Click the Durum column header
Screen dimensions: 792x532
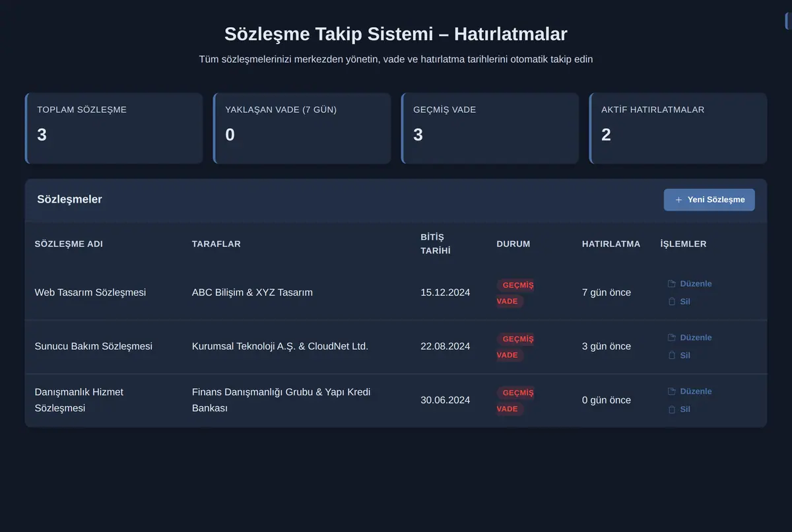coord(513,244)
